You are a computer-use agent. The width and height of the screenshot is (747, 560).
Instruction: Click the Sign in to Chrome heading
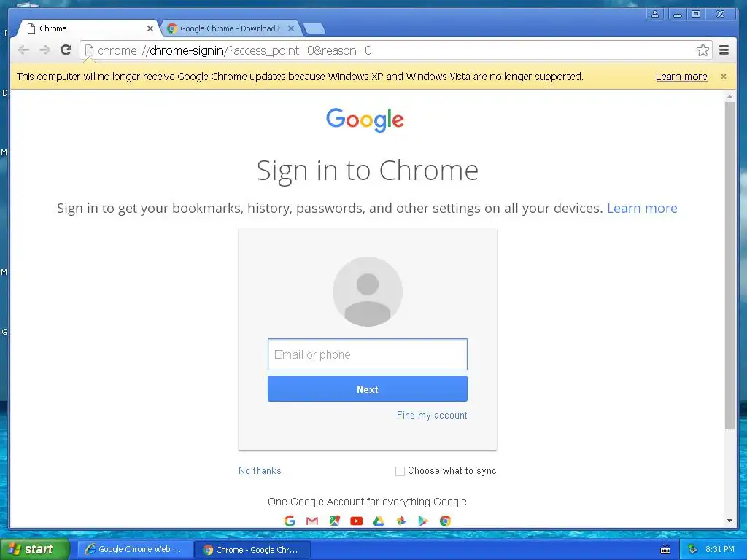[368, 171]
